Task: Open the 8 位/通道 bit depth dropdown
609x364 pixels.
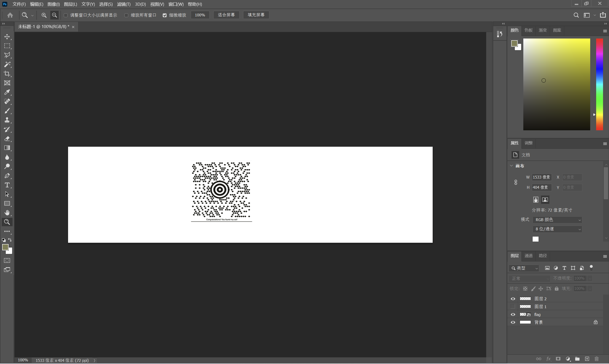Action: pos(557,229)
